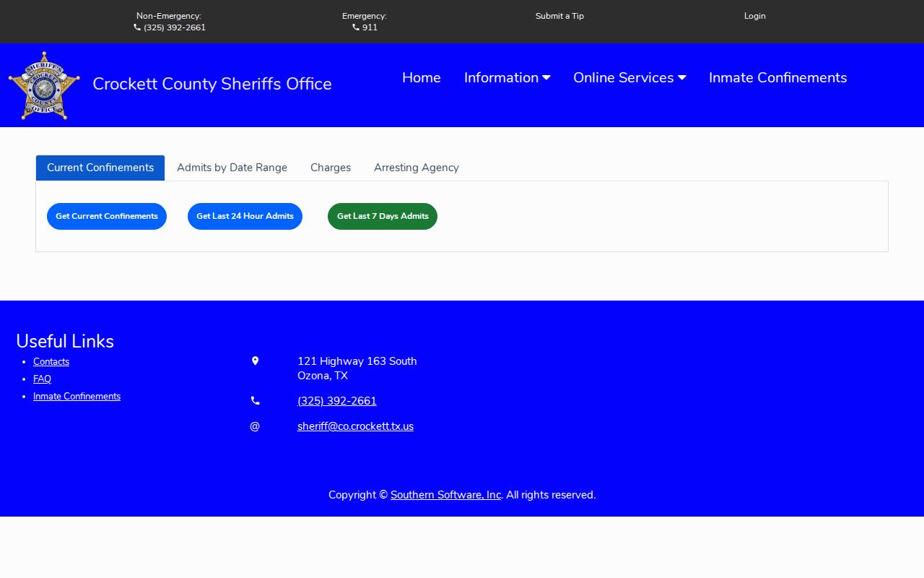Click the sheriff@co.crockett.tx.us email link

[x=355, y=426]
